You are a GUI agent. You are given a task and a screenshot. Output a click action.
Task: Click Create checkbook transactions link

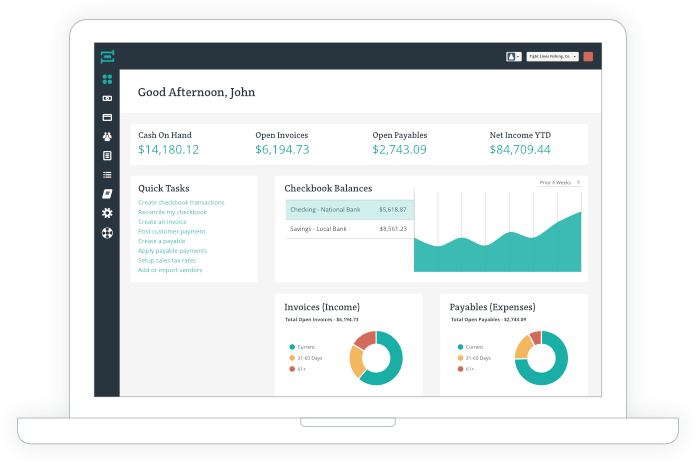(x=181, y=202)
